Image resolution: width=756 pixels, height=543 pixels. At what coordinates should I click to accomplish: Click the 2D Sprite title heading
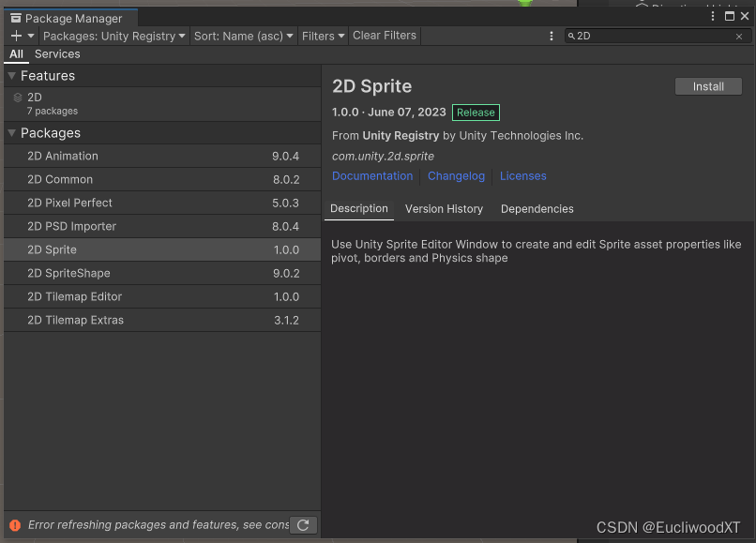[371, 86]
